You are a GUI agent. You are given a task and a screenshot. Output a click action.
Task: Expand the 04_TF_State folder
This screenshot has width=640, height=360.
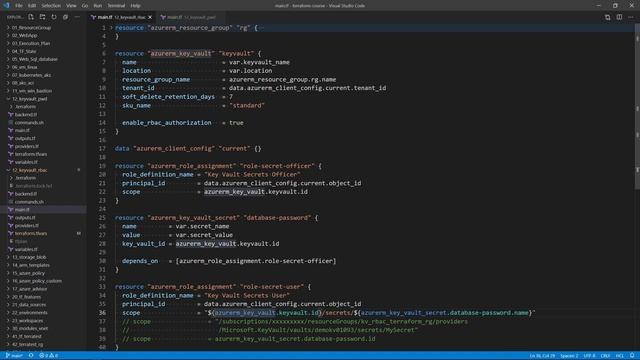24,51
